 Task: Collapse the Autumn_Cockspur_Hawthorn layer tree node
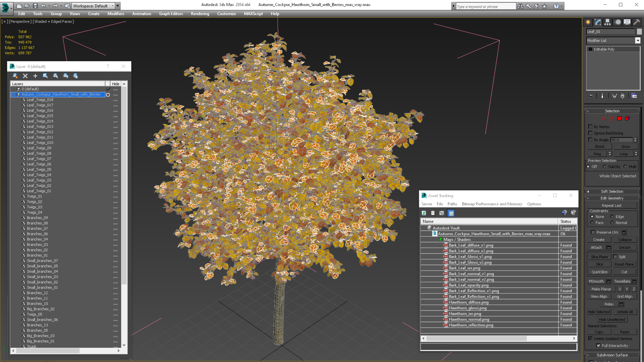pyautogui.click(x=13, y=95)
